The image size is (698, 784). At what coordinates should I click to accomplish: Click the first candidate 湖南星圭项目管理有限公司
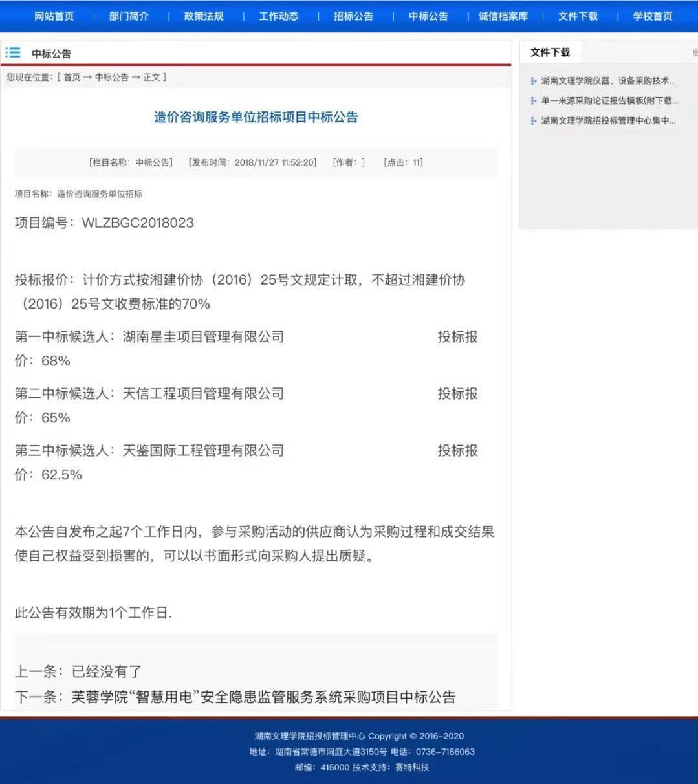tap(204, 336)
